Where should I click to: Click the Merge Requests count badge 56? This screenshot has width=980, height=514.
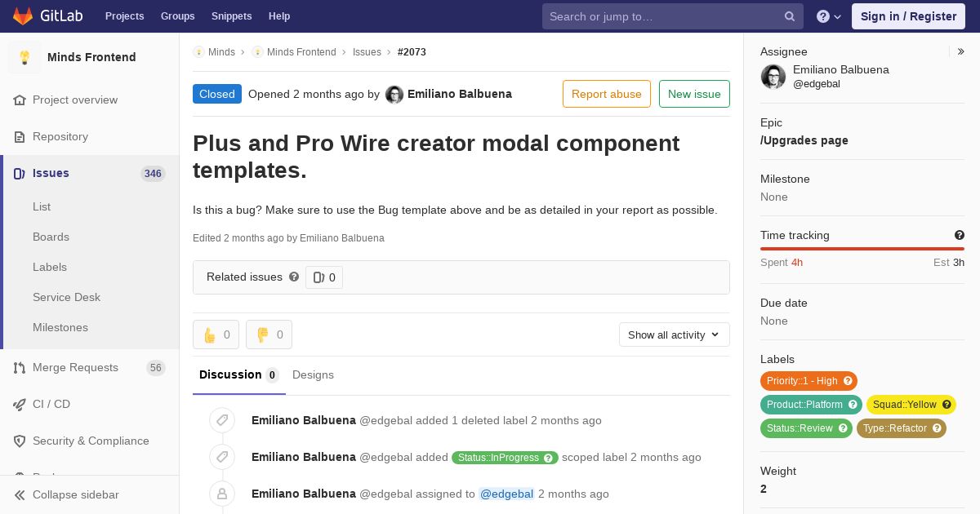[156, 367]
